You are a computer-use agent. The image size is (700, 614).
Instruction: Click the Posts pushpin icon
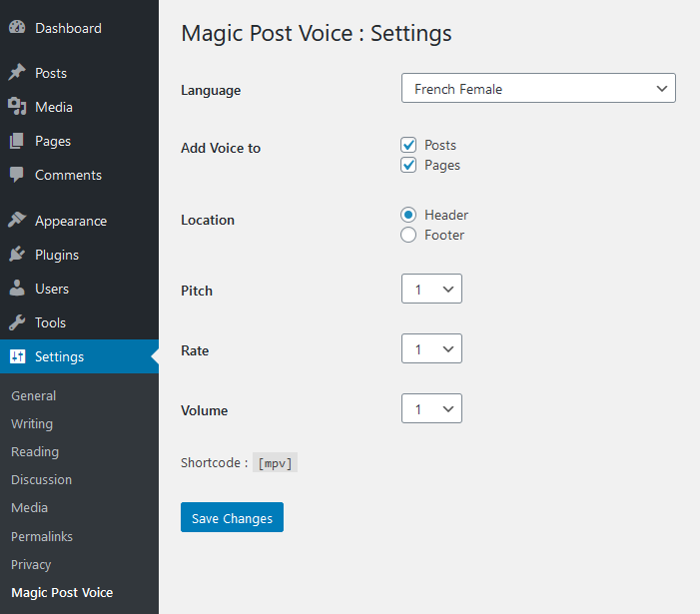(17, 72)
